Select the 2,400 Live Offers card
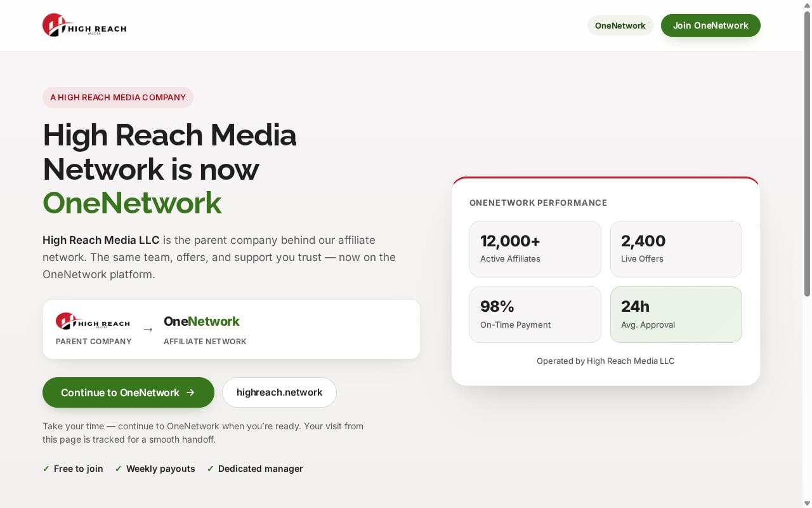Image resolution: width=812 pixels, height=508 pixels. [x=676, y=249]
